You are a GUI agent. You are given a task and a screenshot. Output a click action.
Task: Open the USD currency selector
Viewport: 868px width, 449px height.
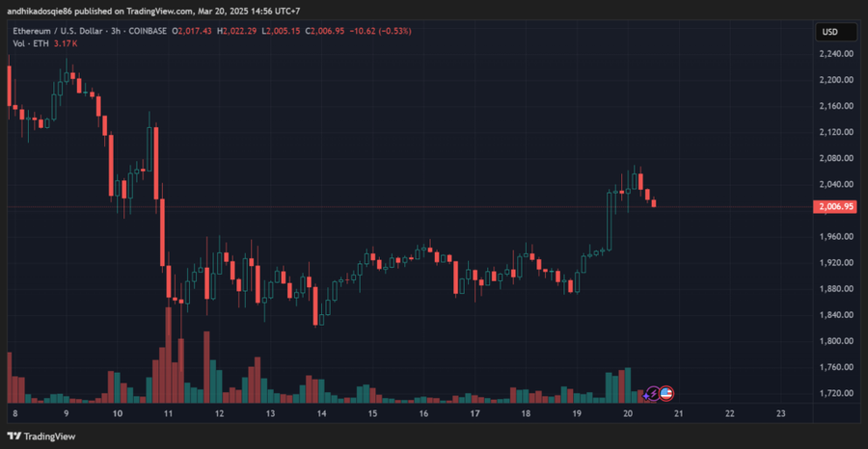tap(836, 32)
